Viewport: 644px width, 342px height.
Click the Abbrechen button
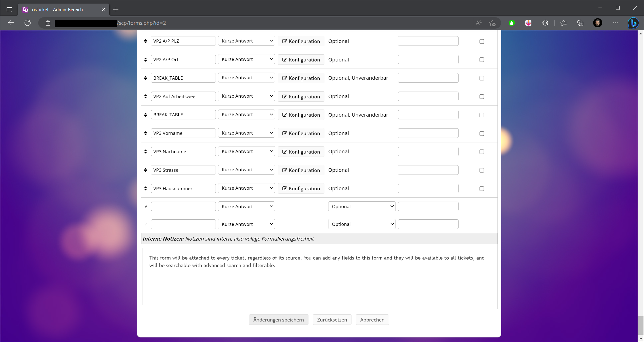pos(372,320)
